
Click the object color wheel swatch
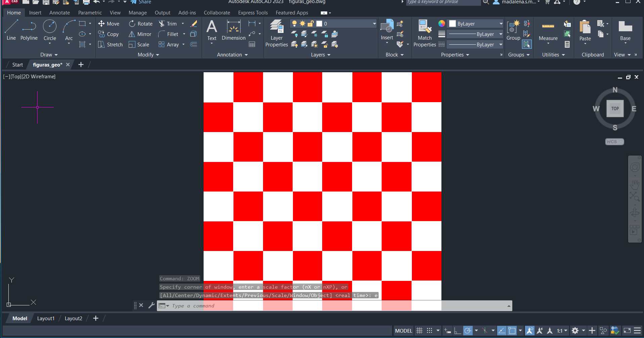[x=442, y=24]
